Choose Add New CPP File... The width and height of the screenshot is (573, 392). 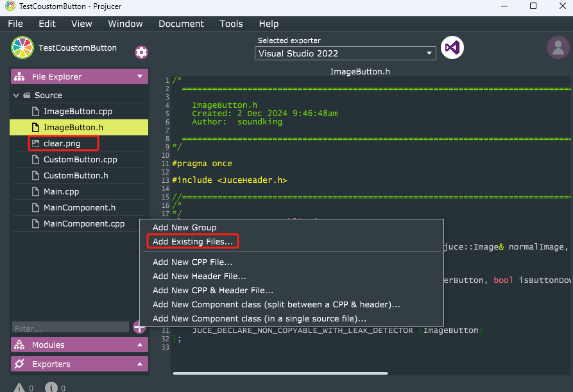click(x=291, y=262)
